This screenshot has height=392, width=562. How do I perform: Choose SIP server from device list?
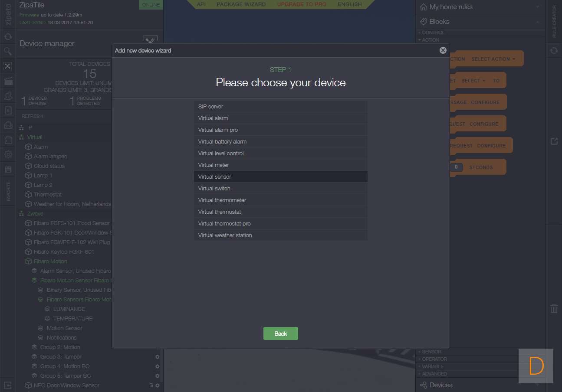[x=281, y=107]
